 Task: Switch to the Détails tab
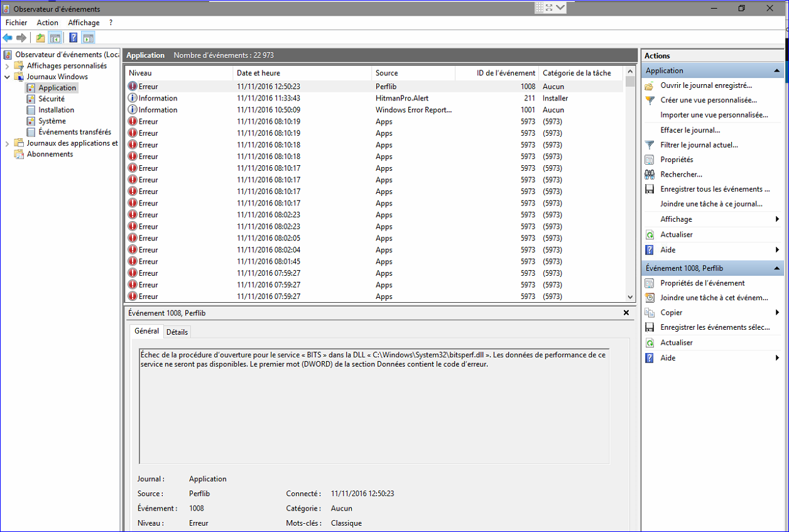(x=177, y=332)
